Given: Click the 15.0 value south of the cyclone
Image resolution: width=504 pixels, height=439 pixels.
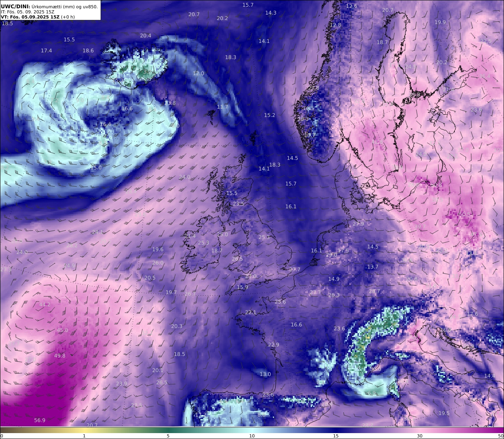Looking at the screenshot, I should 96,167.
